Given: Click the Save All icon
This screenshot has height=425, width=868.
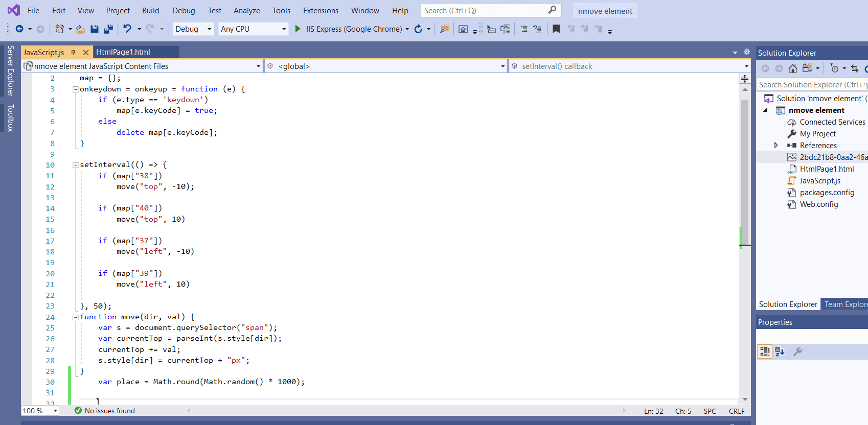Looking at the screenshot, I should pos(108,29).
